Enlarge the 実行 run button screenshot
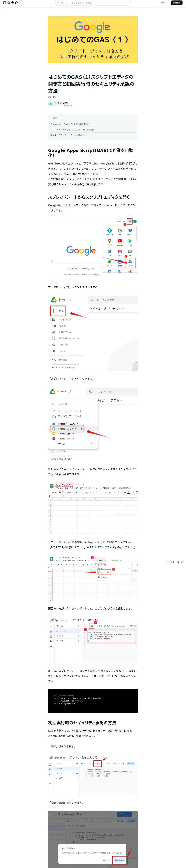Viewport: 186px width, 868px height. pos(93,775)
